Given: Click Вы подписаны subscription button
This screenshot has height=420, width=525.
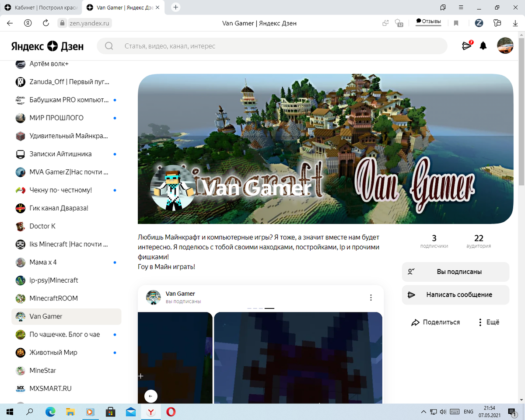Looking at the screenshot, I should click(455, 272).
